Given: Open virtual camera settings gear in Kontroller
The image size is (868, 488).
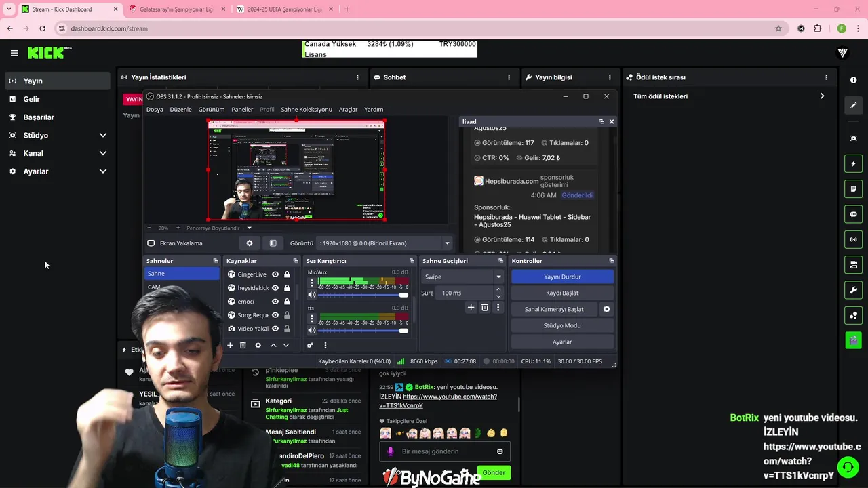Looking at the screenshot, I should click(x=606, y=309).
